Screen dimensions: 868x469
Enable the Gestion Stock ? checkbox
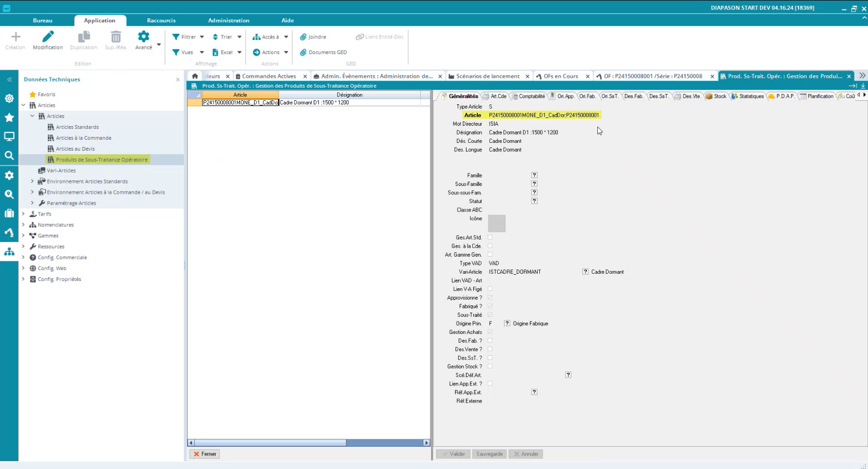tap(490, 367)
